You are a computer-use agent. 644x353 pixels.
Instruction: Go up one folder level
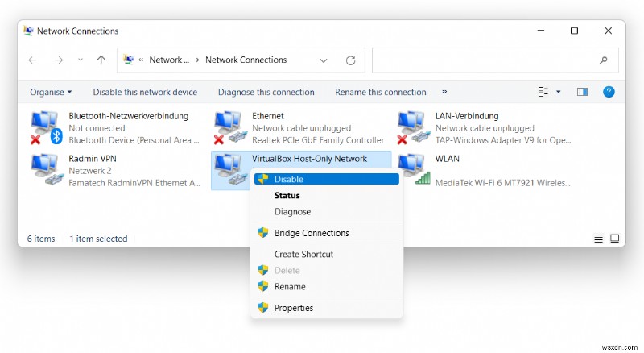pyautogui.click(x=101, y=60)
